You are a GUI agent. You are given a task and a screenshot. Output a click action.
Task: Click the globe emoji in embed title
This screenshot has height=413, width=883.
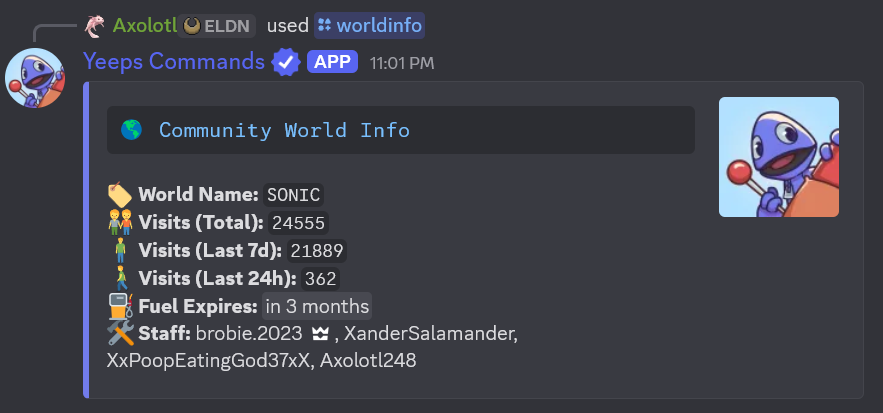[131, 130]
